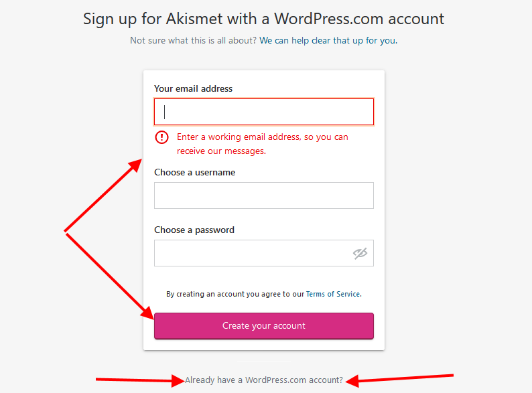The height and width of the screenshot is (393, 532).
Task: Submit with Create your account button
Action: tap(264, 326)
